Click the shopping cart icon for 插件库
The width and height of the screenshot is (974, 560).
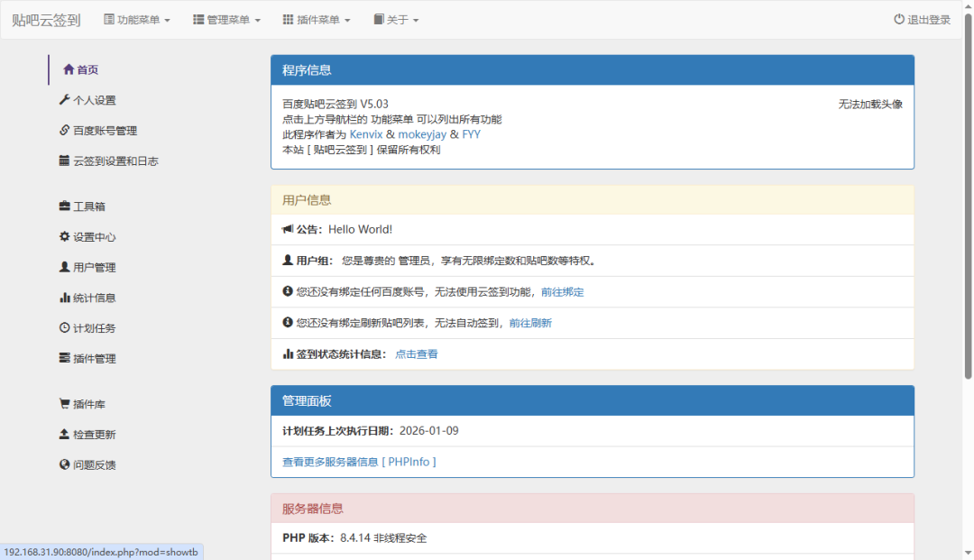pos(64,404)
